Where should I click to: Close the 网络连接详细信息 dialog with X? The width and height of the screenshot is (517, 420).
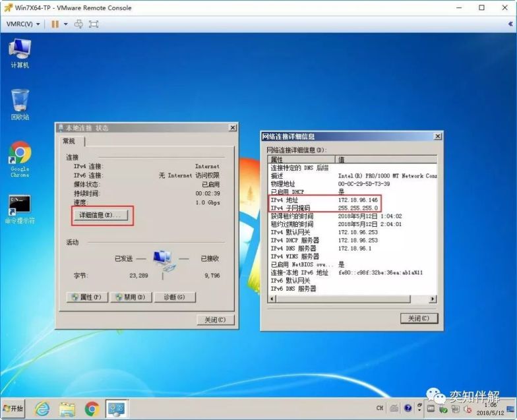[x=438, y=136]
